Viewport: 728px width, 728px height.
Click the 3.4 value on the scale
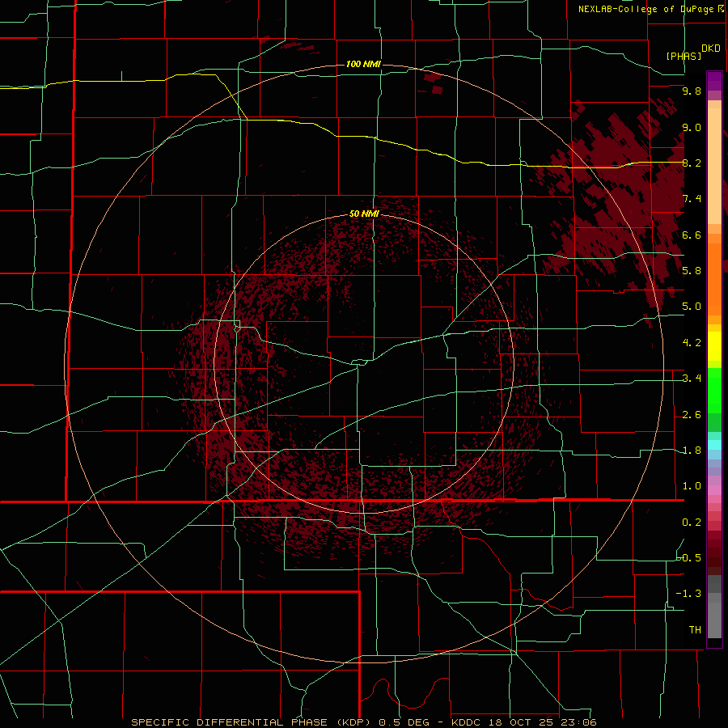coord(692,379)
